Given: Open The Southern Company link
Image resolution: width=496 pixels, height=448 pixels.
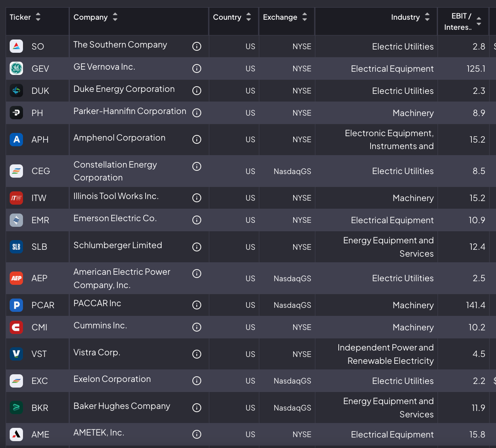Looking at the screenshot, I should pos(120,45).
